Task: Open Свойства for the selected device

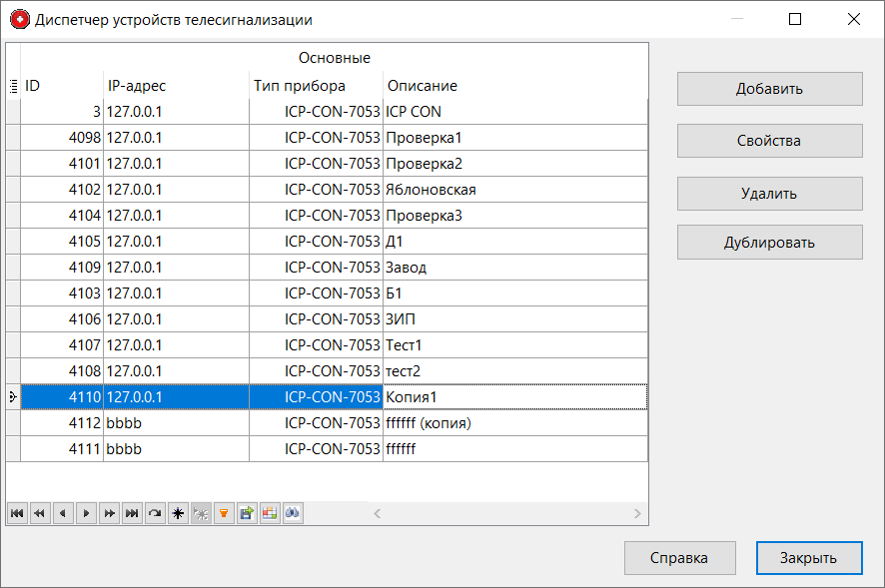Action: pyautogui.click(x=769, y=140)
